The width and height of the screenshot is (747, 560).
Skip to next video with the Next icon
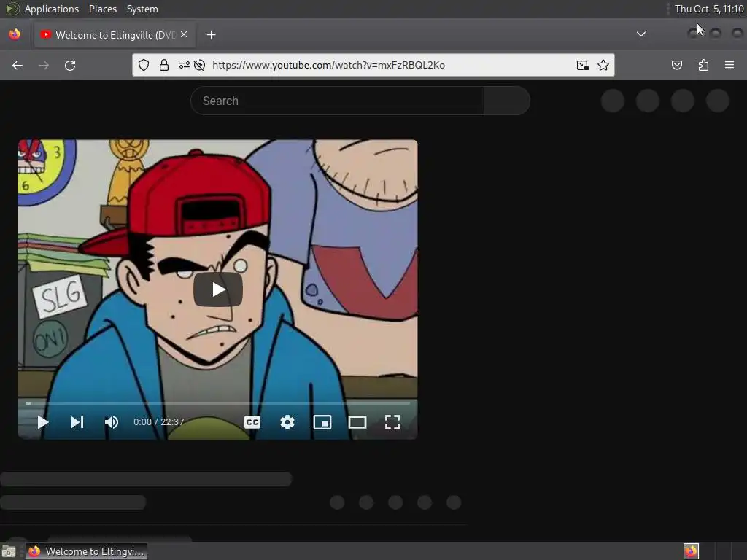[77, 422]
